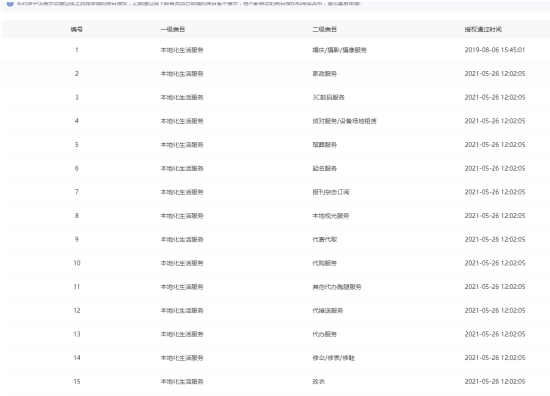550x396 pixels.
Task: Click the blue info icon in the notice banner
Action: 10,3
